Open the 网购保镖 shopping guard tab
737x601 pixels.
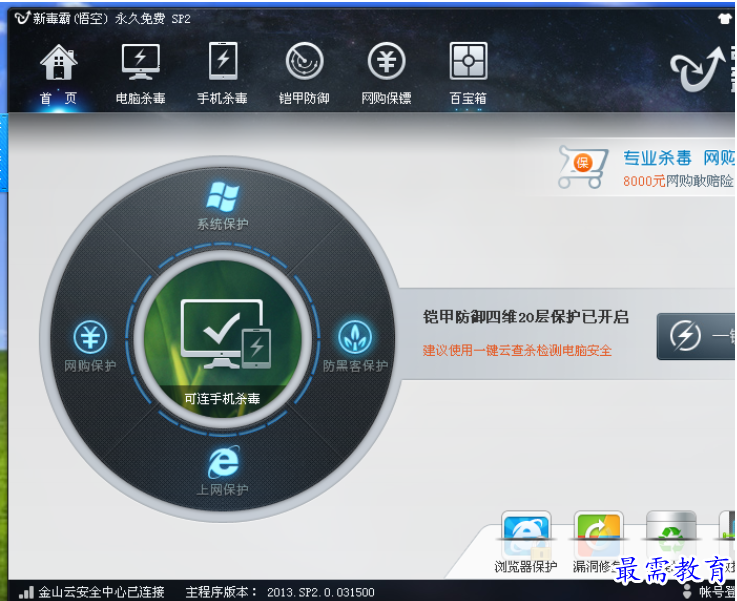pos(386,73)
